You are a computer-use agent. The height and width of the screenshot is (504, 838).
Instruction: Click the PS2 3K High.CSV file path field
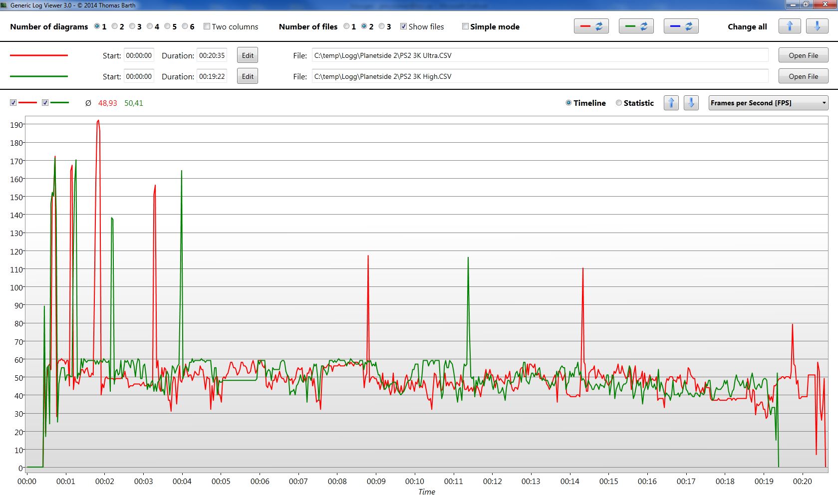540,76
